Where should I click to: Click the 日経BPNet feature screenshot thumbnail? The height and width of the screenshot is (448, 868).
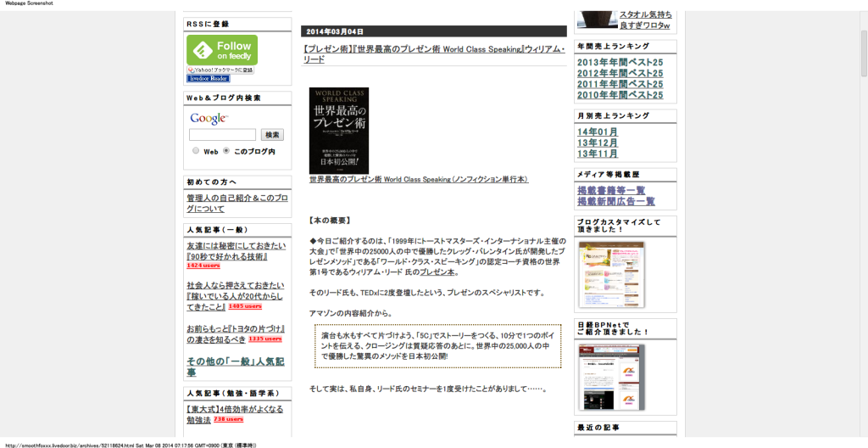611,378
